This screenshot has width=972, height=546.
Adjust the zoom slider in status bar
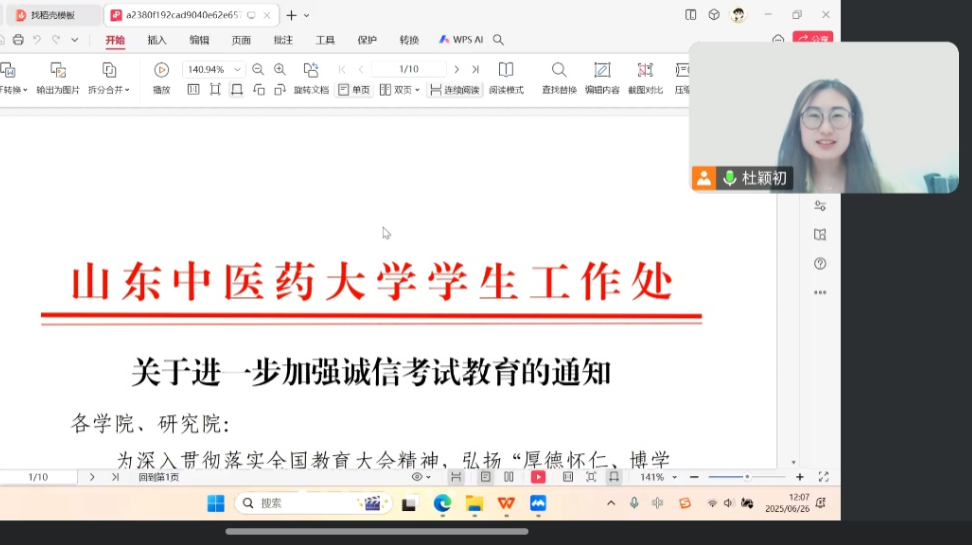[747, 477]
